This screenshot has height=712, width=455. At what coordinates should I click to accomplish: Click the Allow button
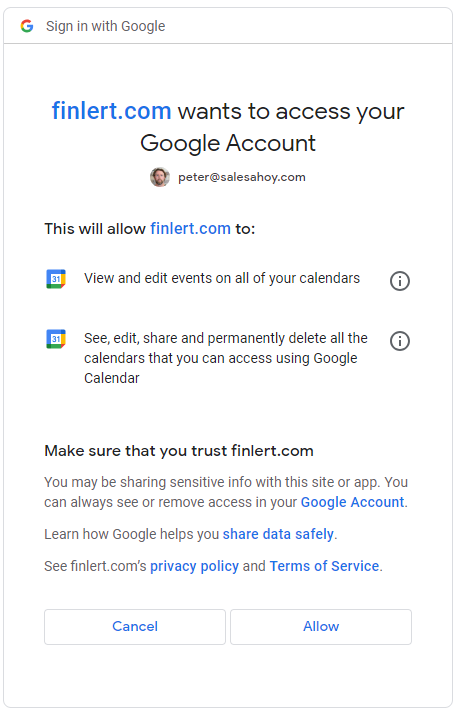point(321,627)
